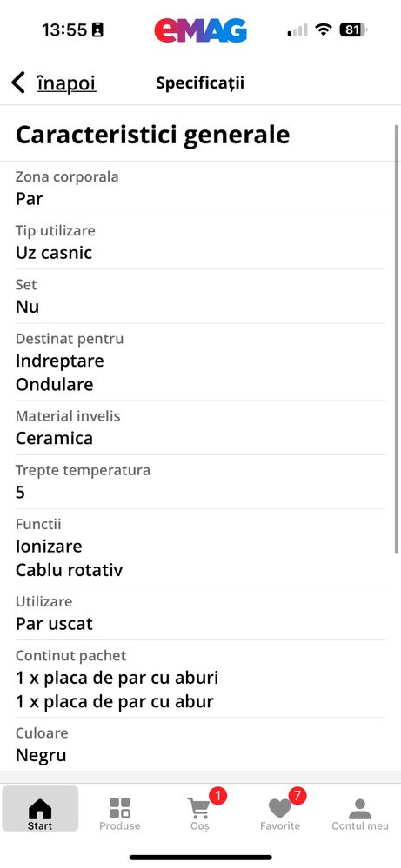
Task: Tap the red favorites badge showing 7
Action: (297, 797)
